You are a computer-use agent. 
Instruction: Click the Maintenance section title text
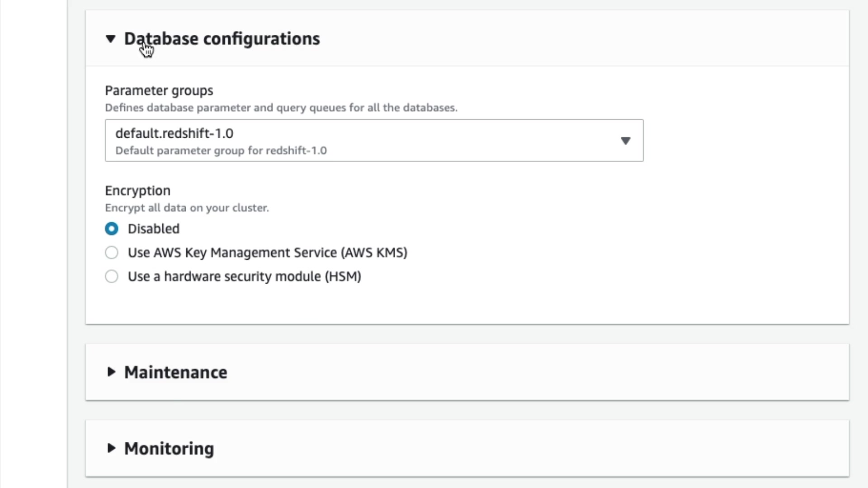pos(175,372)
